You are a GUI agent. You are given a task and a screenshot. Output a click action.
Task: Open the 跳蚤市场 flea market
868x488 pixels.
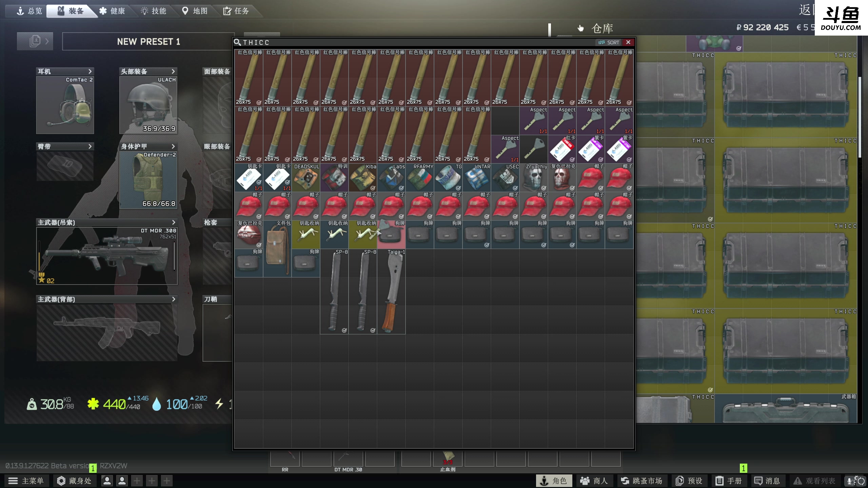click(642, 481)
